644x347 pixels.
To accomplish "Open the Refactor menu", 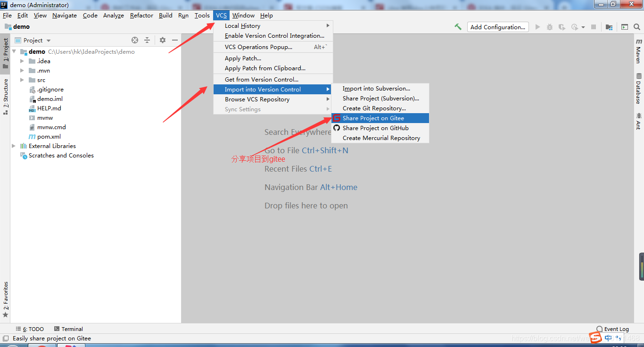I will click(141, 15).
